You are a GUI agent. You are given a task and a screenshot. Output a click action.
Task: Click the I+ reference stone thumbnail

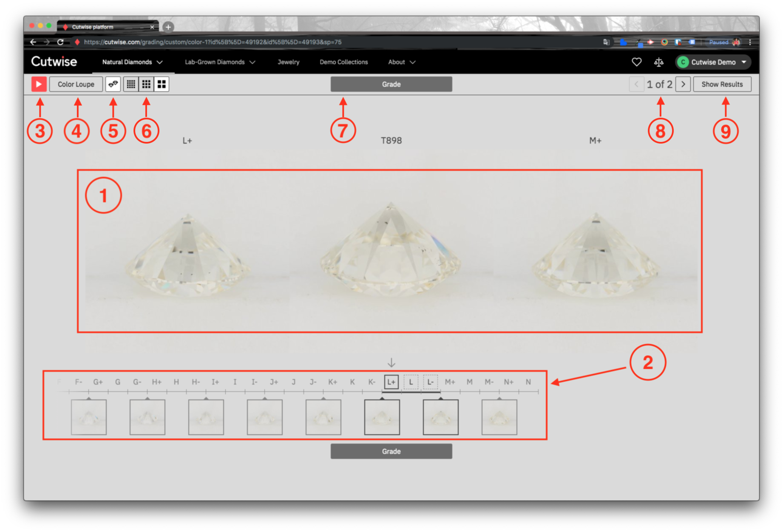pyautogui.click(x=206, y=417)
